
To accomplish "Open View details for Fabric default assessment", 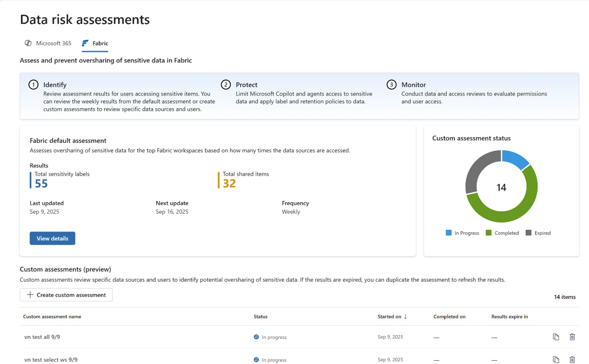I will click(52, 238).
